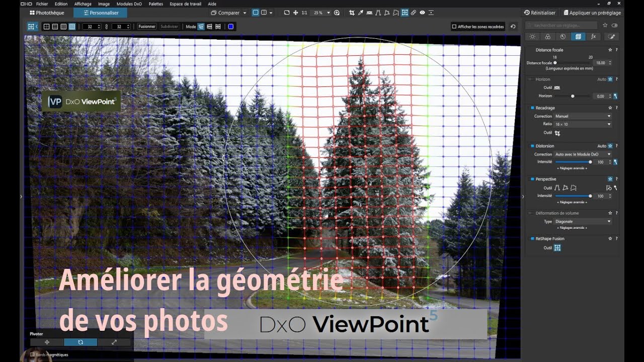
Task: Switch to the Personnaliser tab
Action: click(101, 13)
